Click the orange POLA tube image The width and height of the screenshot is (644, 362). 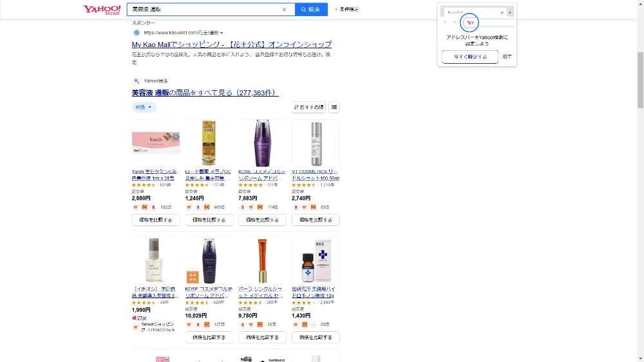[262, 260]
